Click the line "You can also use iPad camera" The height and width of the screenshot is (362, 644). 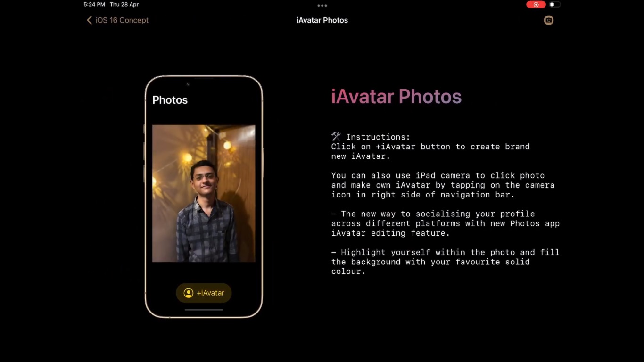[x=438, y=175]
